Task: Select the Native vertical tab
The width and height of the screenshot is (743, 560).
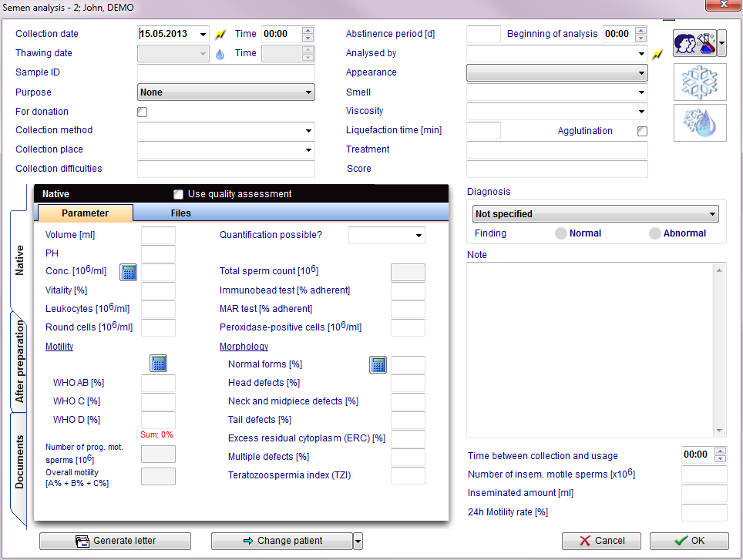Action: tap(19, 260)
